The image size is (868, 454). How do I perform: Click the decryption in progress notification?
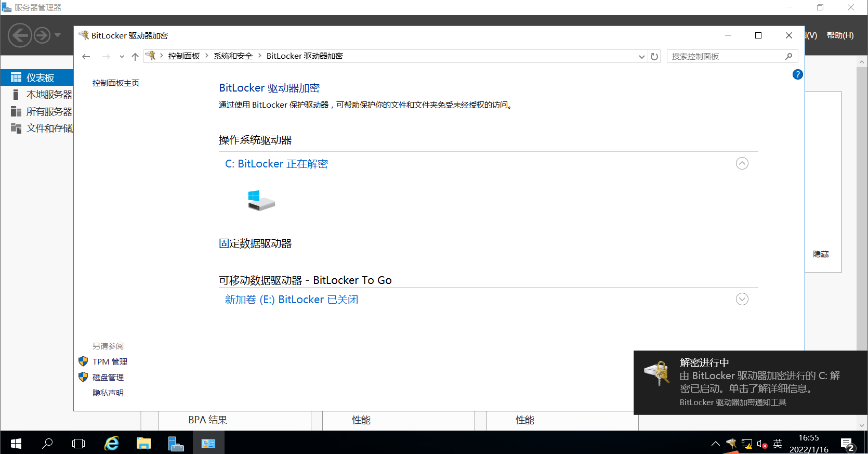pyautogui.click(x=751, y=382)
